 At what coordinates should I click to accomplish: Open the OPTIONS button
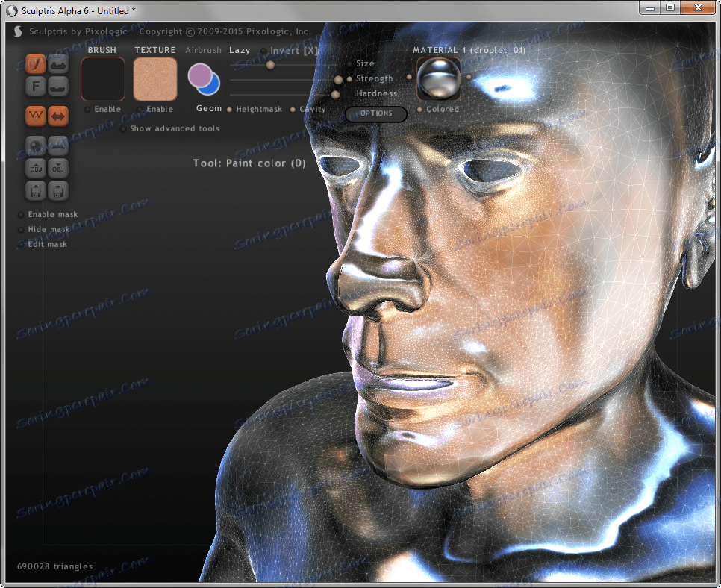376,114
